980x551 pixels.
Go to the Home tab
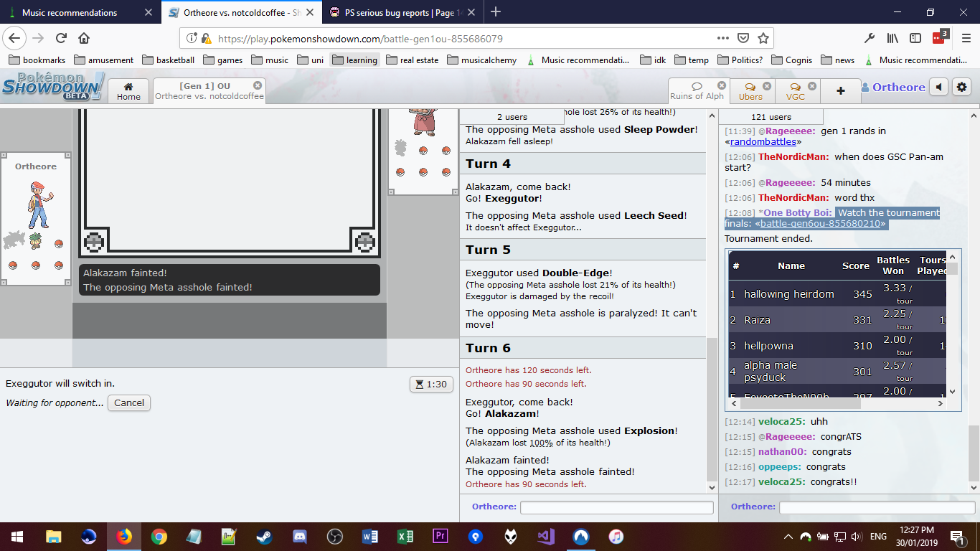point(128,91)
